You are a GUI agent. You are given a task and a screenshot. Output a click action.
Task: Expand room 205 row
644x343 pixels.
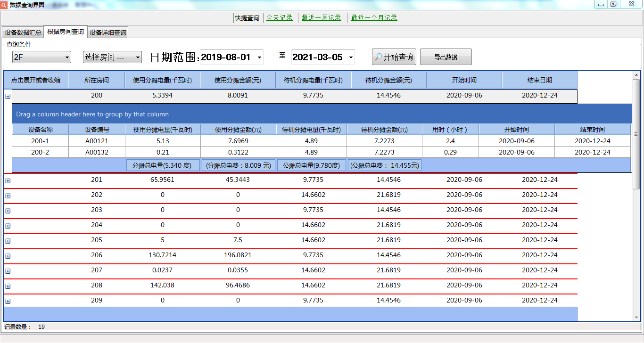click(x=8, y=241)
